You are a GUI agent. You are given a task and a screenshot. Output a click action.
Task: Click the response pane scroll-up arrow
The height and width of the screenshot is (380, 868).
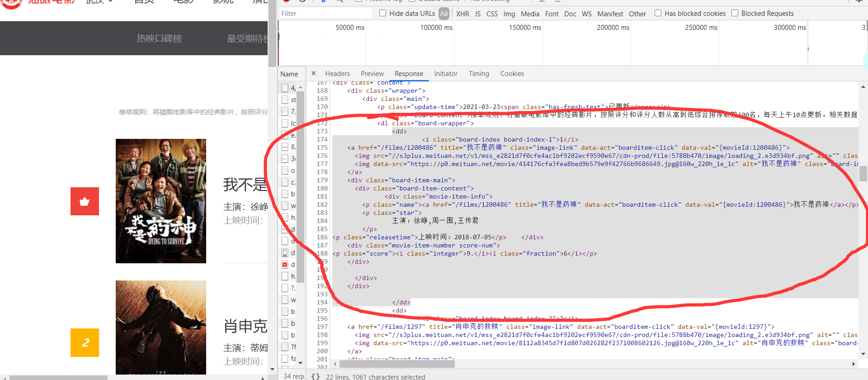click(x=863, y=86)
